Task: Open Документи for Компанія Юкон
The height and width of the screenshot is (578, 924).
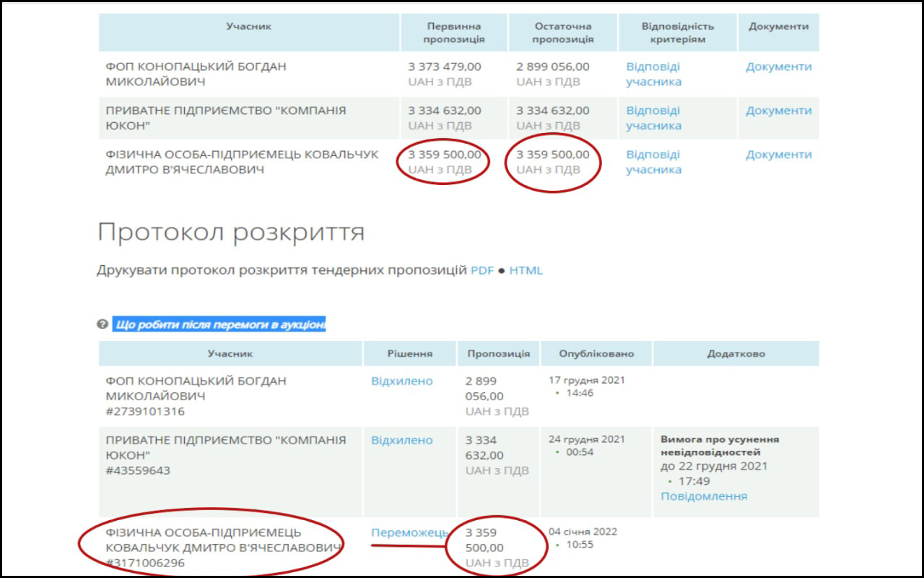Action: point(778,111)
